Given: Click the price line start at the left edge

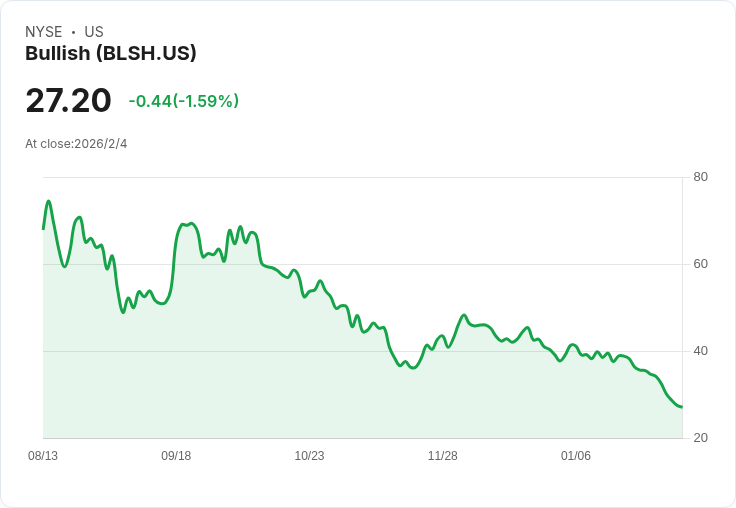Looking at the screenshot, I should [x=43, y=229].
